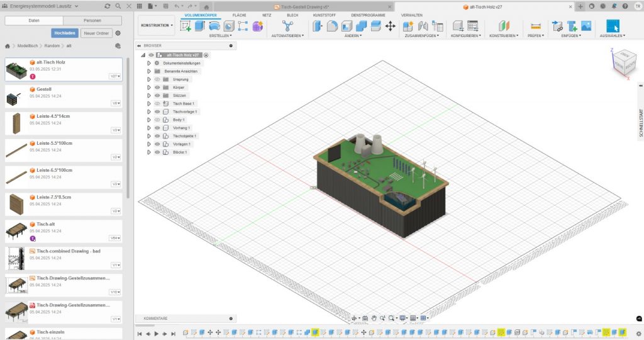This screenshot has height=340, width=644.
Task: Refresh the data panel
Action: coord(108,6)
